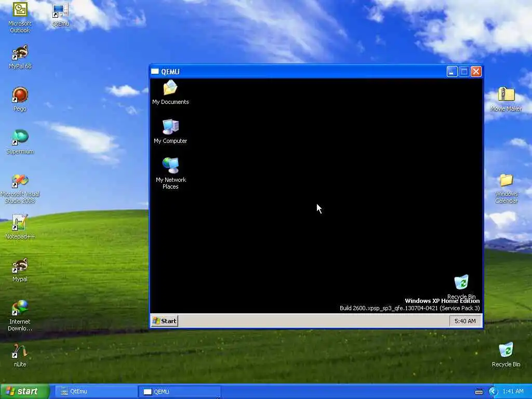Click the Notepad++ desktop icon
The image size is (532, 399).
(x=20, y=227)
